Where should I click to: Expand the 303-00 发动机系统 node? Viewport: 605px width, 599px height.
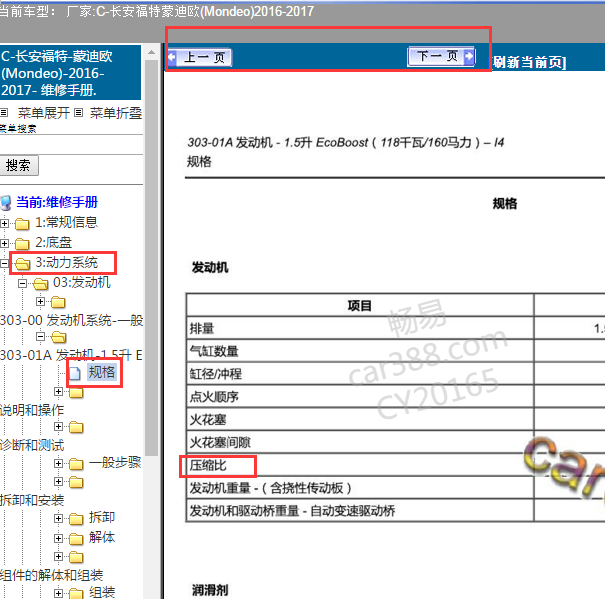tap(41, 301)
